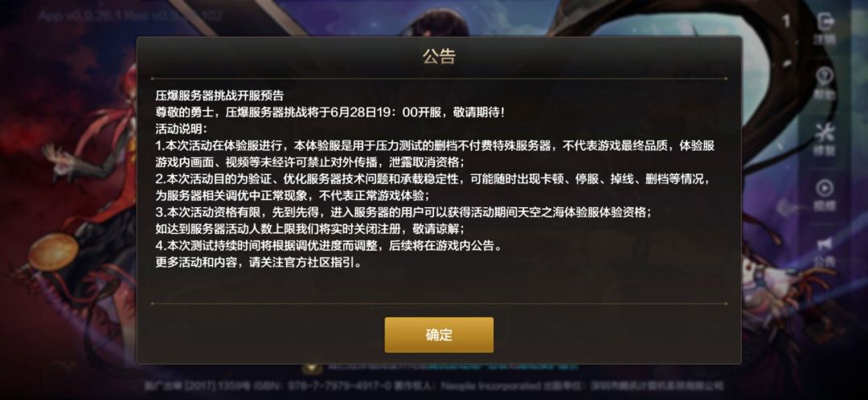The height and width of the screenshot is (400, 868).
Task: Play the 视频 video icon
Action: tap(825, 194)
